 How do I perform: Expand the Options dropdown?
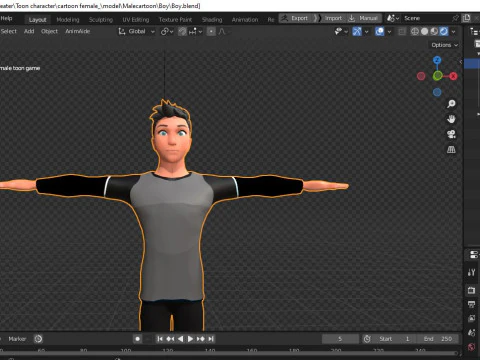pos(444,45)
